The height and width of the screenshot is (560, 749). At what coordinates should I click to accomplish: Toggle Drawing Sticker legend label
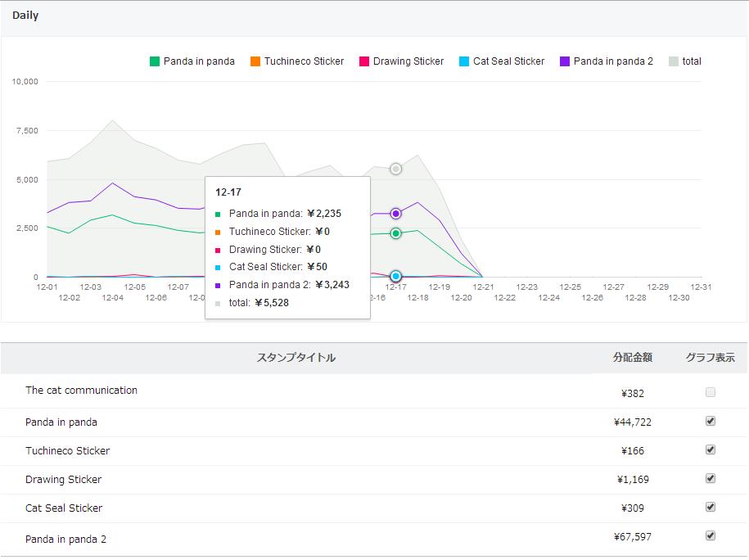tap(408, 61)
